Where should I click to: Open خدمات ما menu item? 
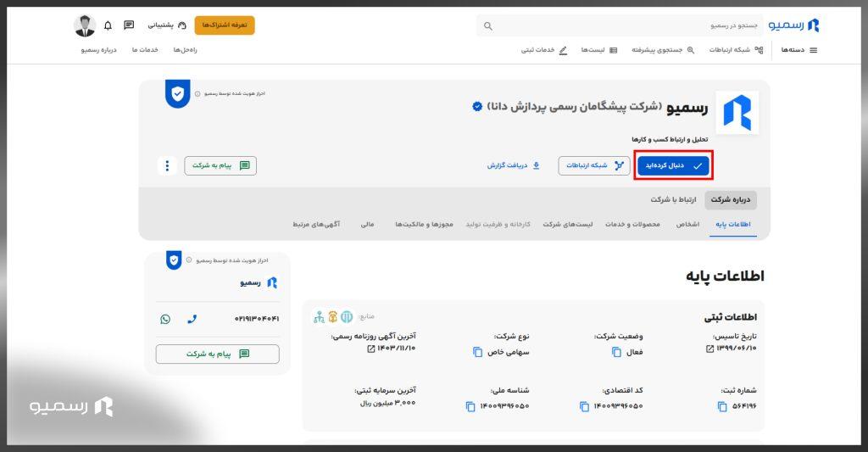pyautogui.click(x=145, y=50)
